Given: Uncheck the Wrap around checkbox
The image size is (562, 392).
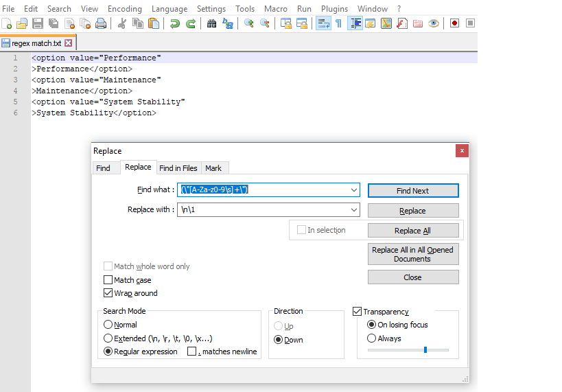Looking at the screenshot, I should [x=108, y=293].
